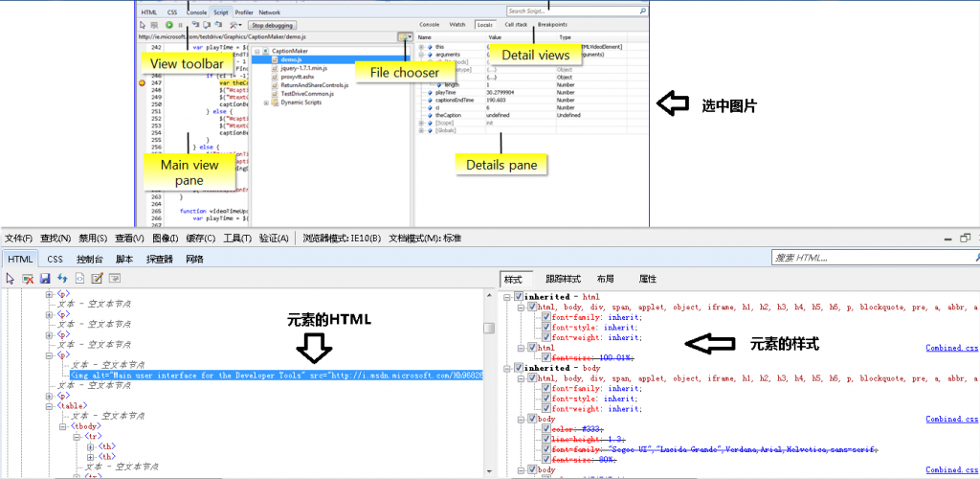Image resolution: width=980 pixels, height=479 pixels.
Task: Collapse the <tr> node containing the <th> elements
Action: 77,437
